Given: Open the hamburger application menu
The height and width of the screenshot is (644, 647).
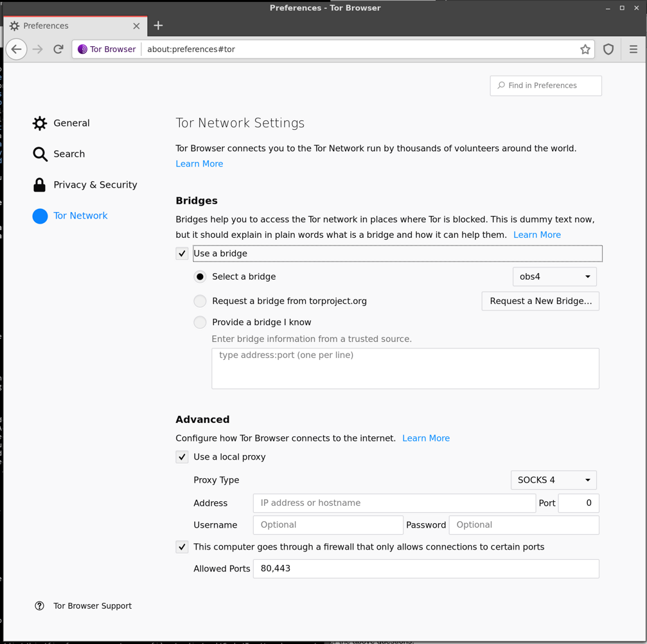Looking at the screenshot, I should pyautogui.click(x=634, y=49).
